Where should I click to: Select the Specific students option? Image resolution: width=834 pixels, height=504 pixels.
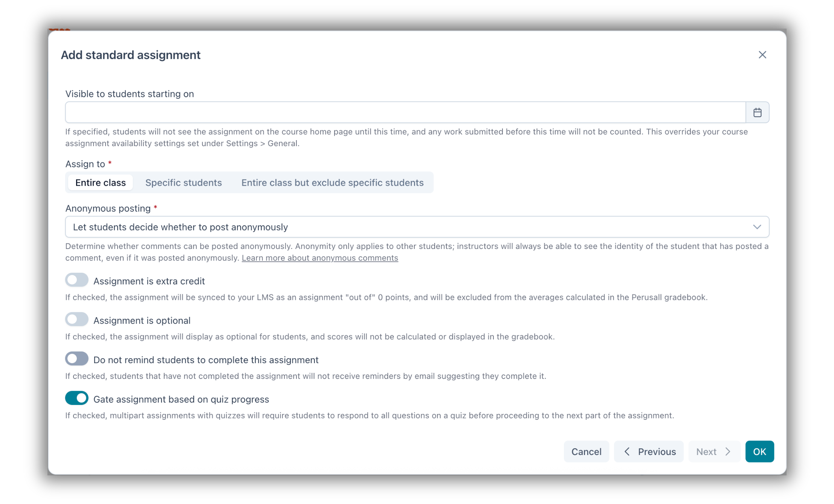[x=183, y=183]
